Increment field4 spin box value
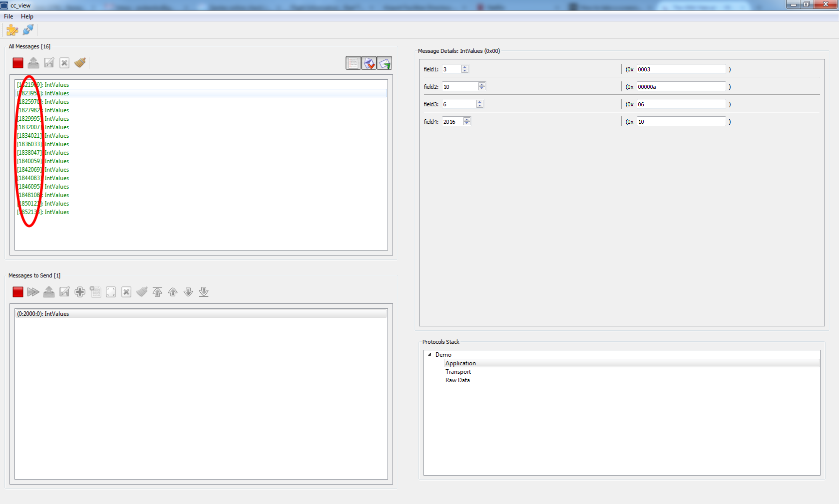839x504 pixels. point(467,120)
